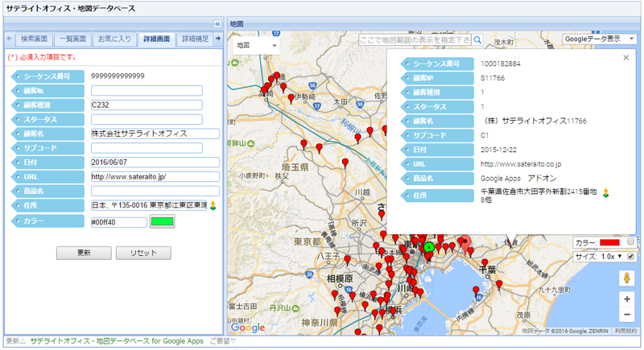The image size is (644, 350).
Task: Click the sequence number 9999999999999 value
Action: click(x=118, y=76)
